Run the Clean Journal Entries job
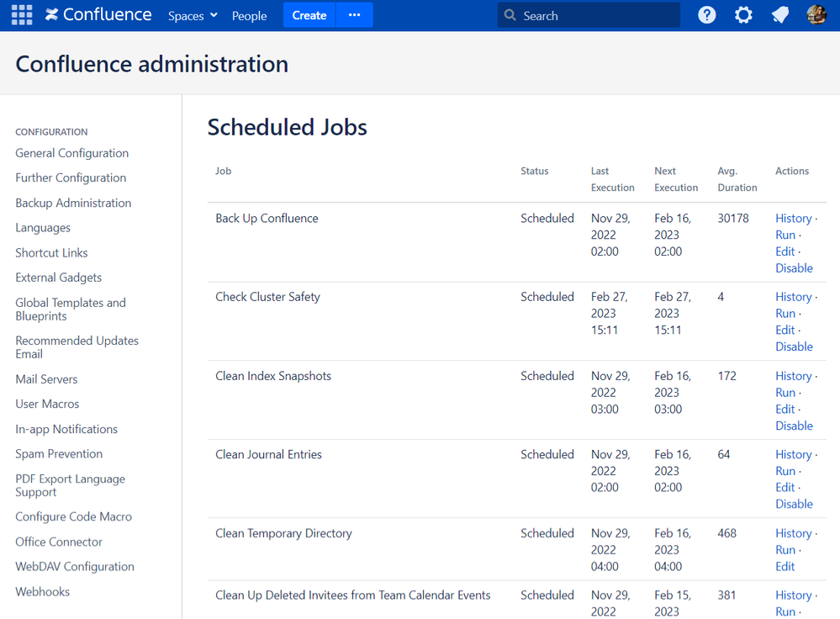The width and height of the screenshot is (840, 619). point(785,471)
